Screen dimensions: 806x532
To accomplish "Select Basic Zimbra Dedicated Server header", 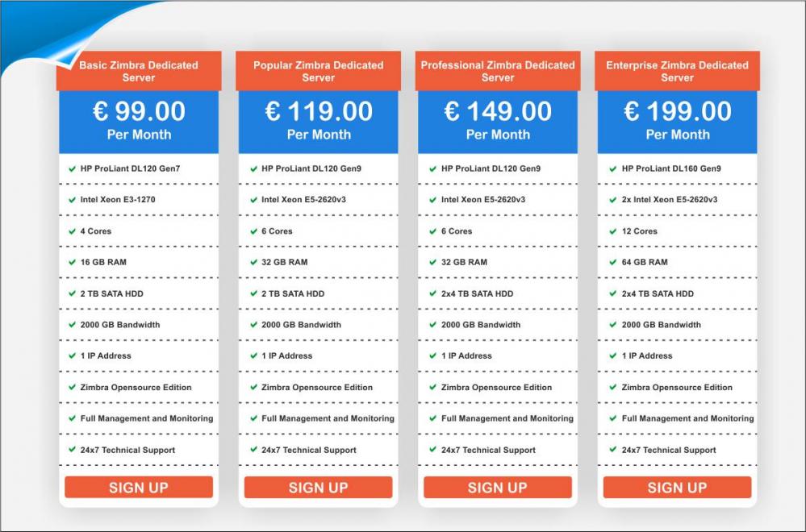I will pos(139,71).
